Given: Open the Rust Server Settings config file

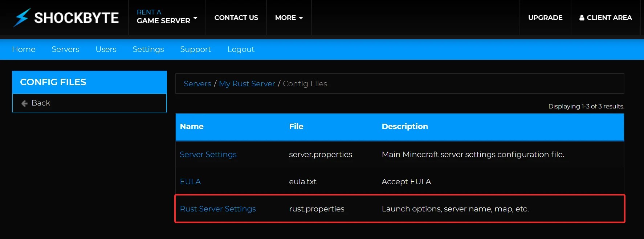Looking at the screenshot, I should 217,209.
